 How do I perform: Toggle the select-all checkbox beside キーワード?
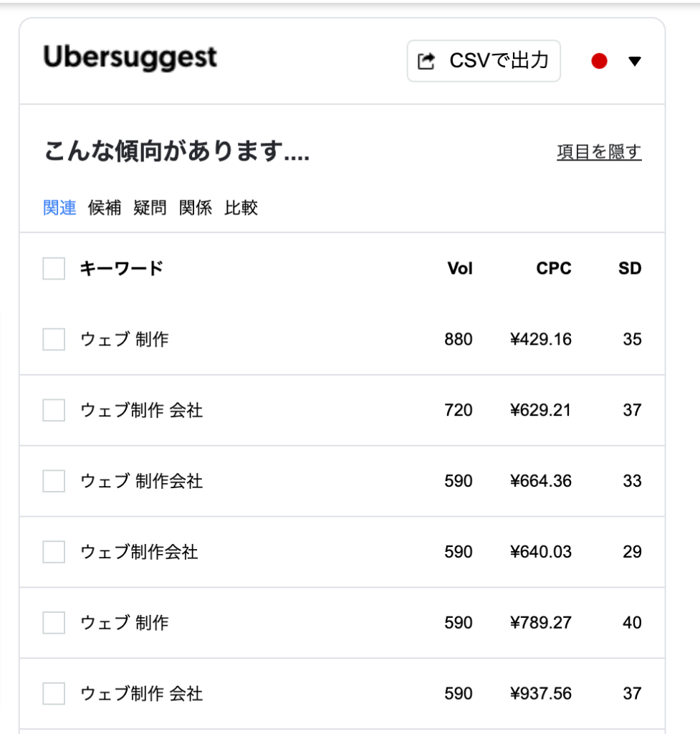(x=54, y=269)
